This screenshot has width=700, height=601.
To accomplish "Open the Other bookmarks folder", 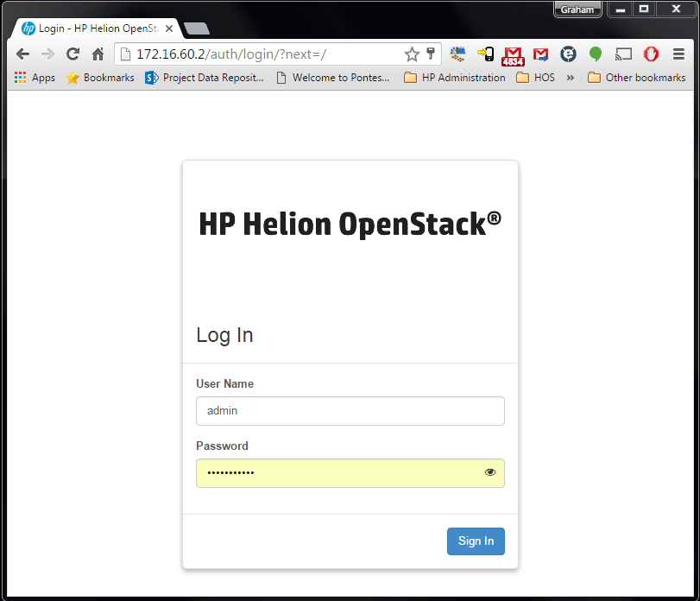I will click(x=636, y=78).
